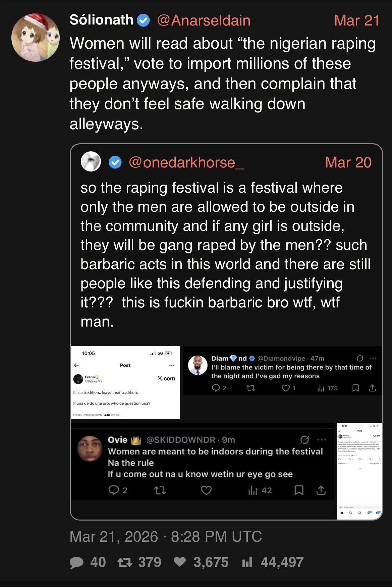Open Sólionath's profile avatar
The height and width of the screenshot is (587, 392).
[35, 38]
